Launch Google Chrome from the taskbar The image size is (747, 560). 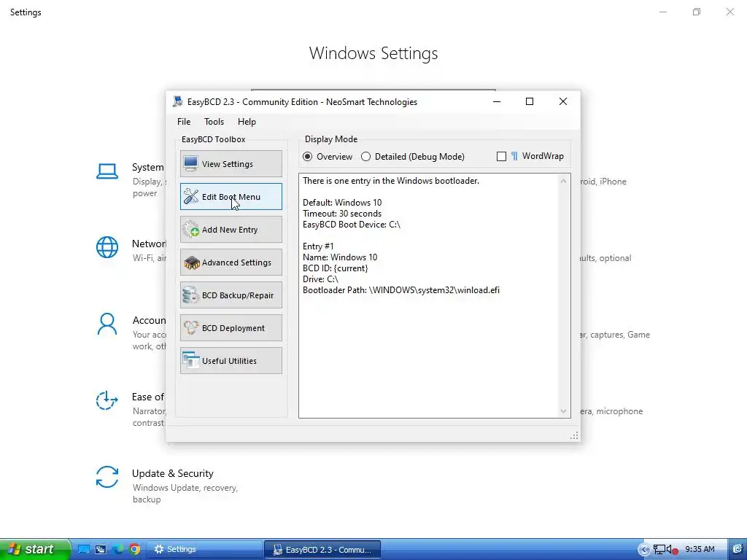135,550
